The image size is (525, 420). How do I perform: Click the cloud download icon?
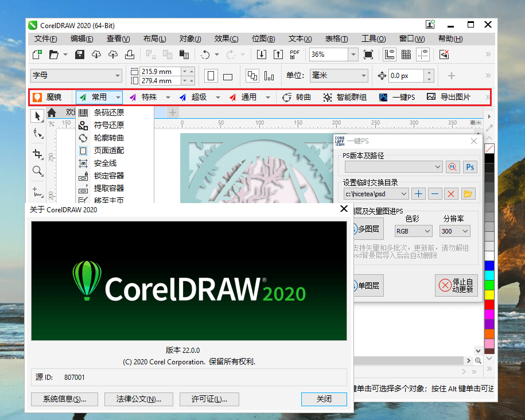(x=96, y=55)
